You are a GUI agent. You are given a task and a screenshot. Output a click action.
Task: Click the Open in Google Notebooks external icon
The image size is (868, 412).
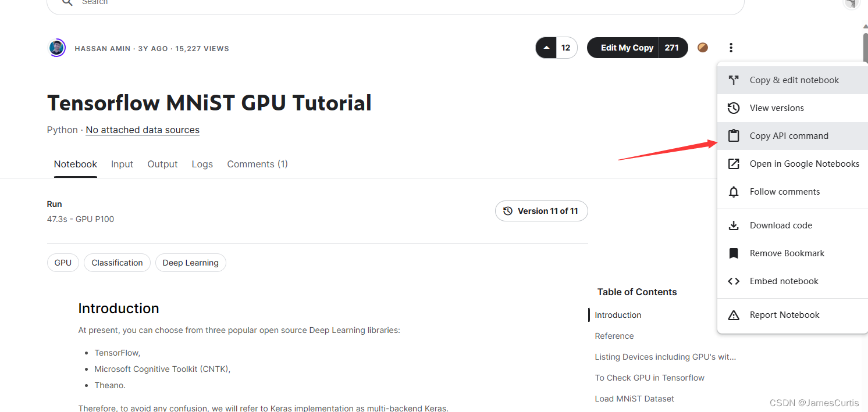pos(734,164)
